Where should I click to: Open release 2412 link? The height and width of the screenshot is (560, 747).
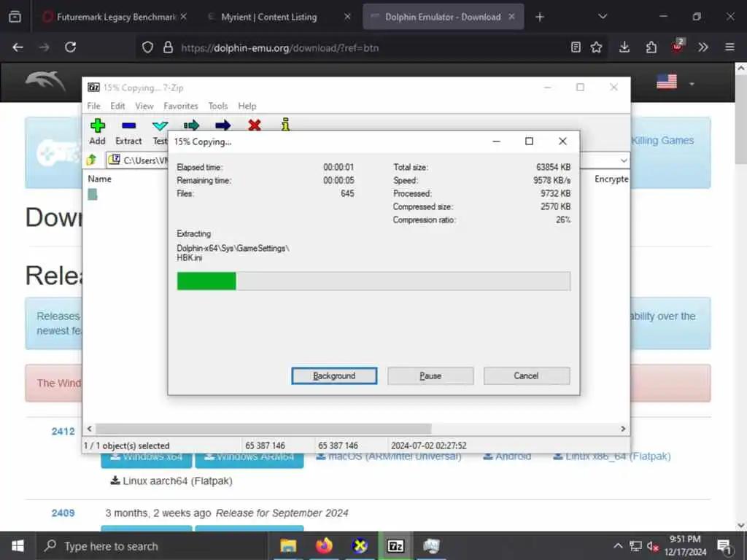coord(63,432)
